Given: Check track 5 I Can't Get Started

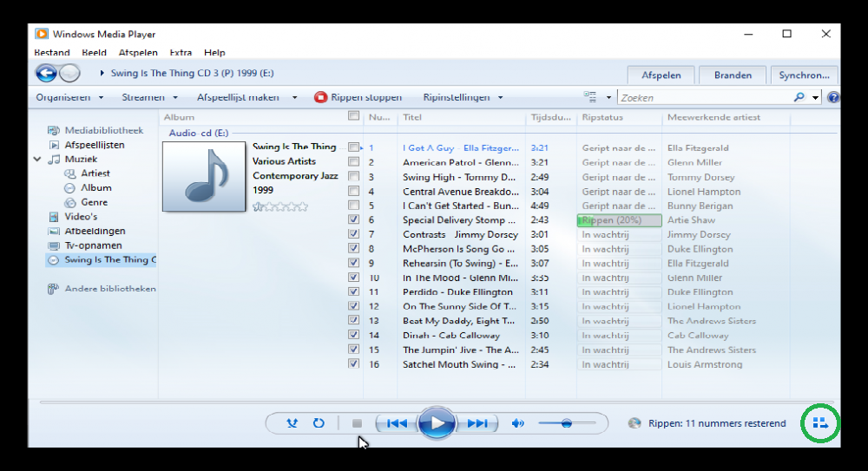Looking at the screenshot, I should click(353, 205).
